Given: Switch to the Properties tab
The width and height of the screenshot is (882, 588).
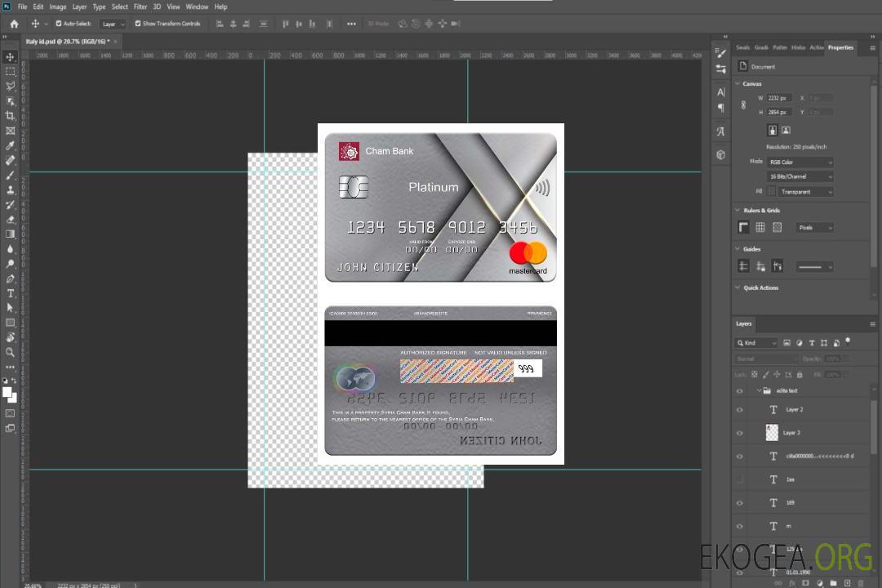Looking at the screenshot, I should pos(840,48).
